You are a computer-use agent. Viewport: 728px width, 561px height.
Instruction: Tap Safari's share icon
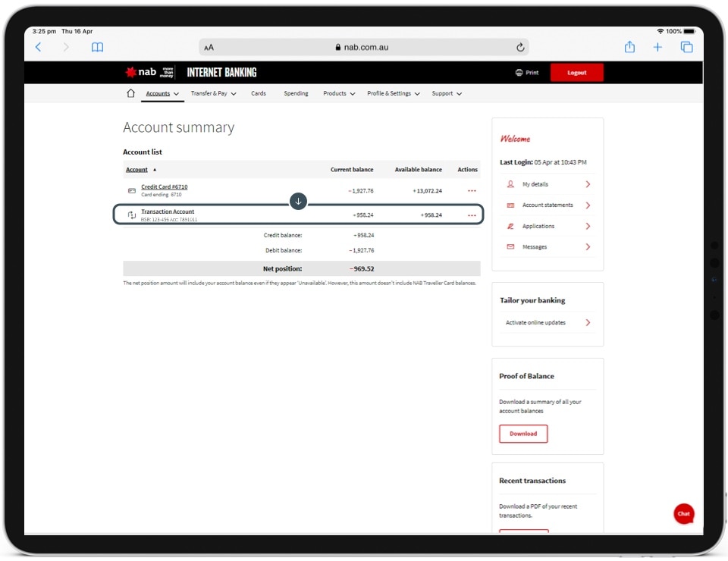pos(629,47)
